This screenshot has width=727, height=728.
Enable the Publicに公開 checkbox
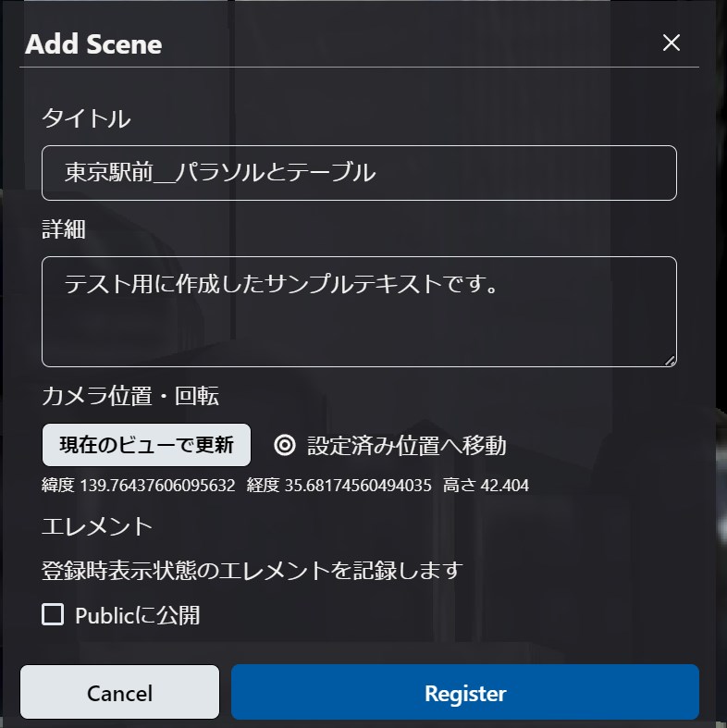[x=54, y=614]
